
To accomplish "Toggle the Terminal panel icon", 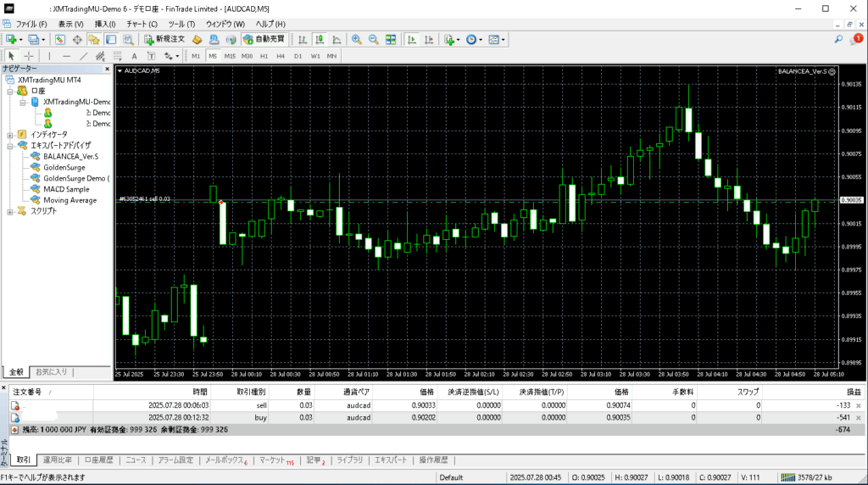I will [111, 39].
